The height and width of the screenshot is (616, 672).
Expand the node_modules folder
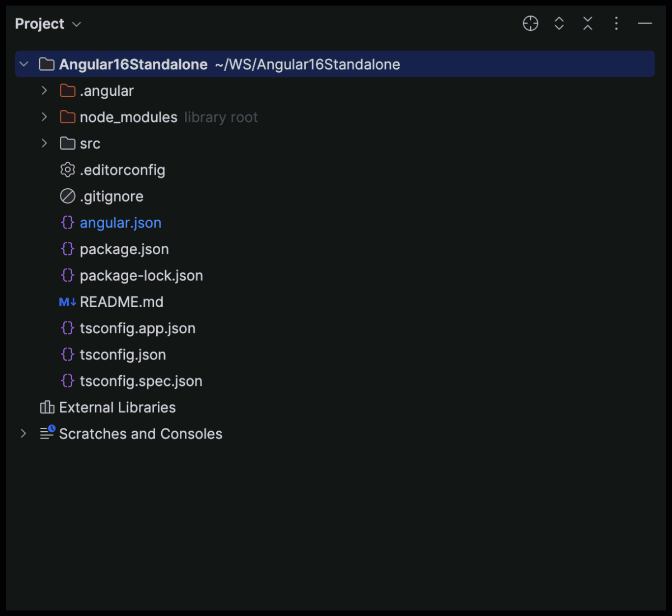tap(44, 116)
